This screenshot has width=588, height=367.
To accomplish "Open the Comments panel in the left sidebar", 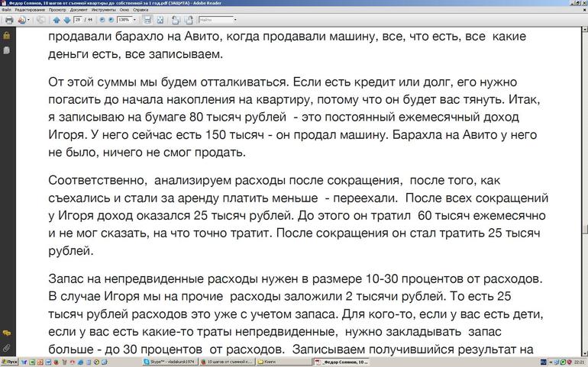I will 6,333.
